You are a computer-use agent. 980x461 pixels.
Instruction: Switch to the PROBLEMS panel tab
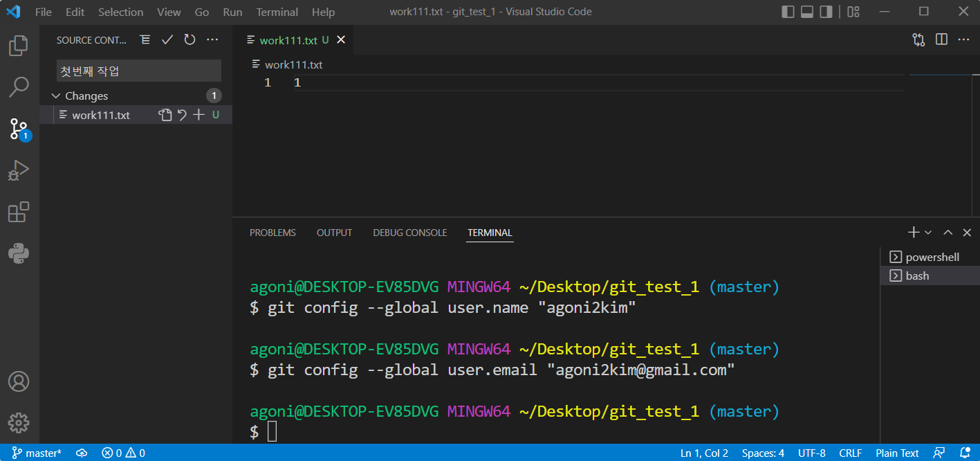(x=272, y=233)
